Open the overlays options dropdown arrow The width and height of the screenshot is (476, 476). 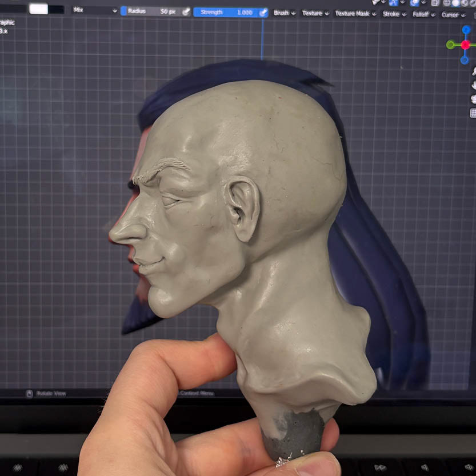click(x=424, y=3)
